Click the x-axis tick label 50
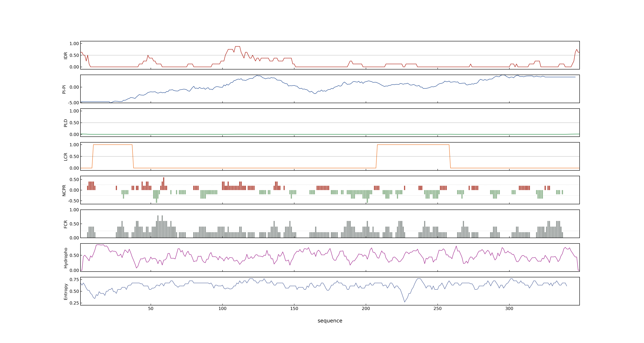 151,309
